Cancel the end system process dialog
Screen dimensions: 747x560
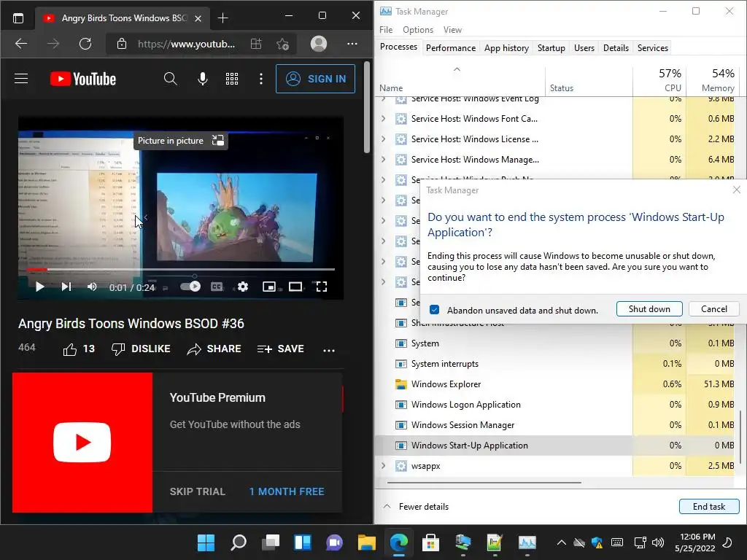(x=713, y=309)
